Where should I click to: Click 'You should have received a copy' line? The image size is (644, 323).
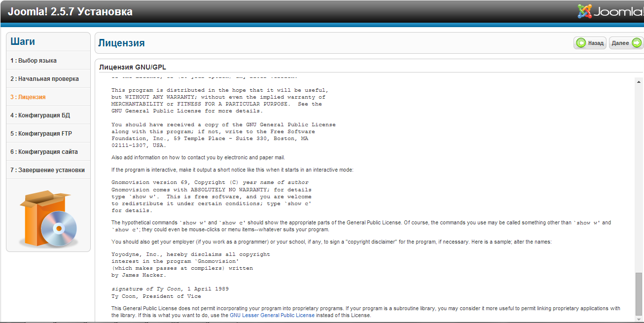(x=223, y=125)
